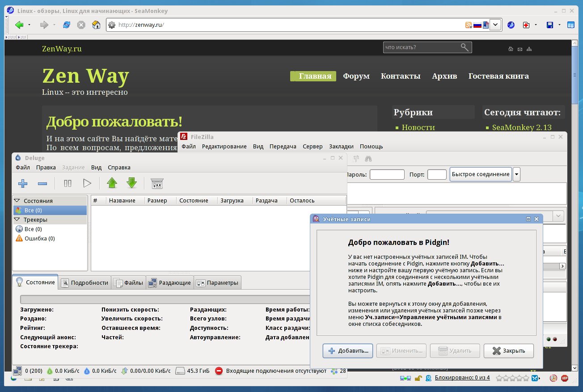Click the Deluge torrent progress bar
Viewport: 583px width, 392px height.
(165, 299)
